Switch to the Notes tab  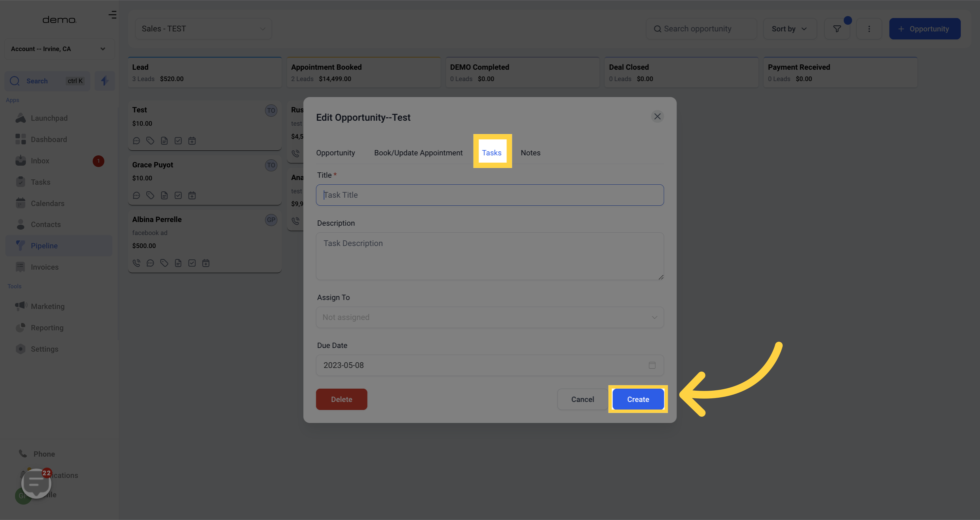click(x=530, y=153)
